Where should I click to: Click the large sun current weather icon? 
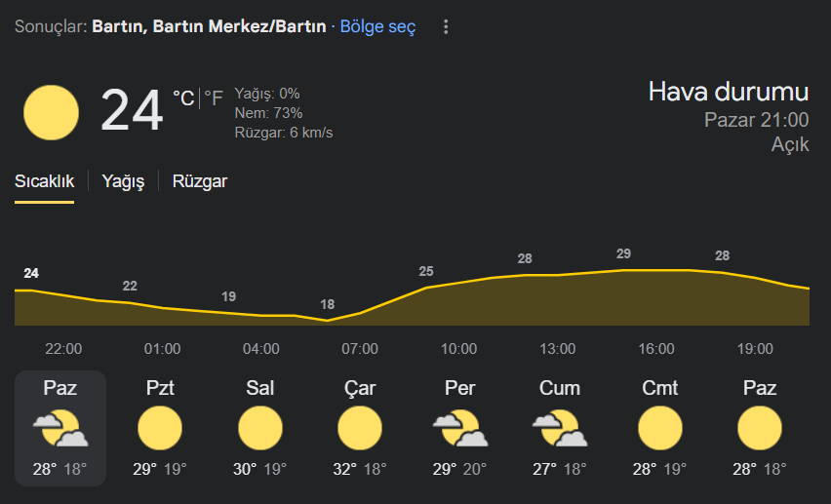(x=51, y=112)
